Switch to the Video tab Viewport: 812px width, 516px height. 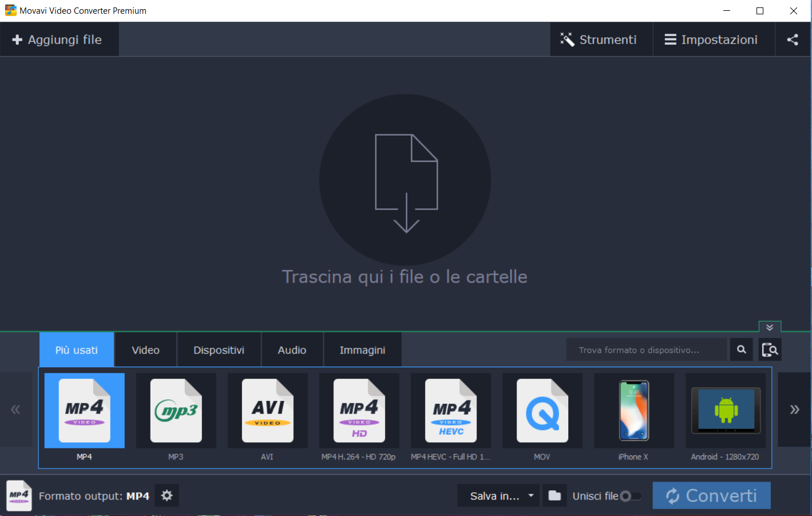tap(145, 350)
